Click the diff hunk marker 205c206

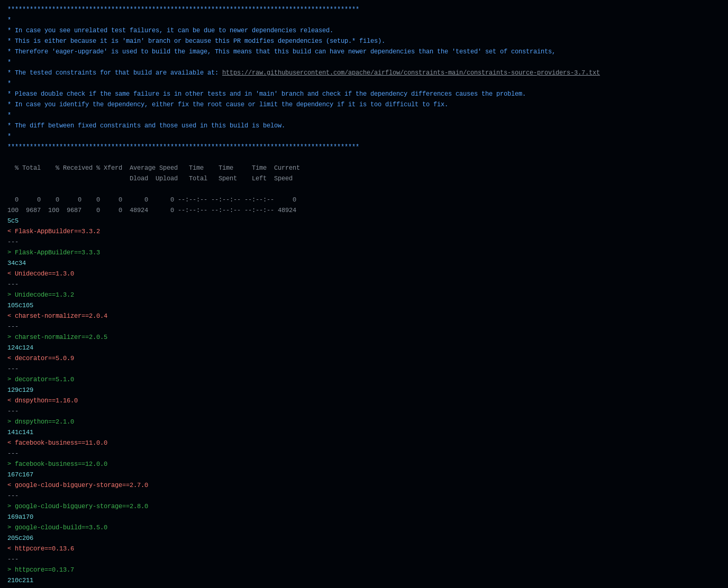[x=20, y=538]
